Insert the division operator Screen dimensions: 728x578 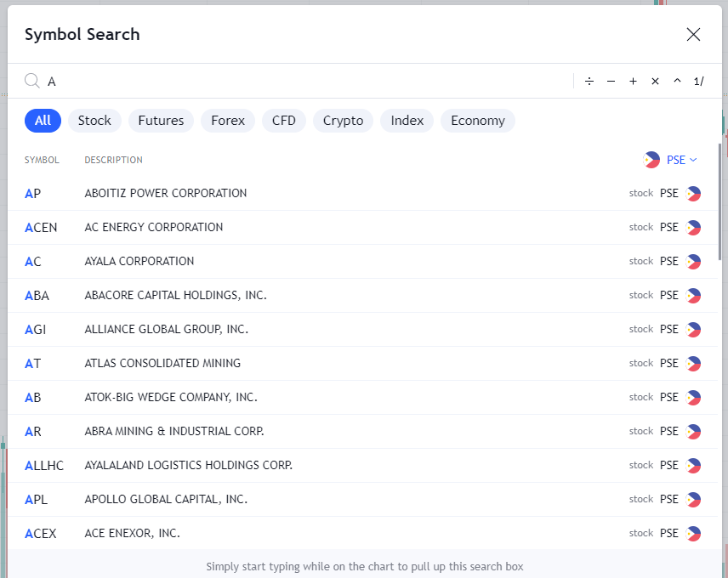point(589,82)
